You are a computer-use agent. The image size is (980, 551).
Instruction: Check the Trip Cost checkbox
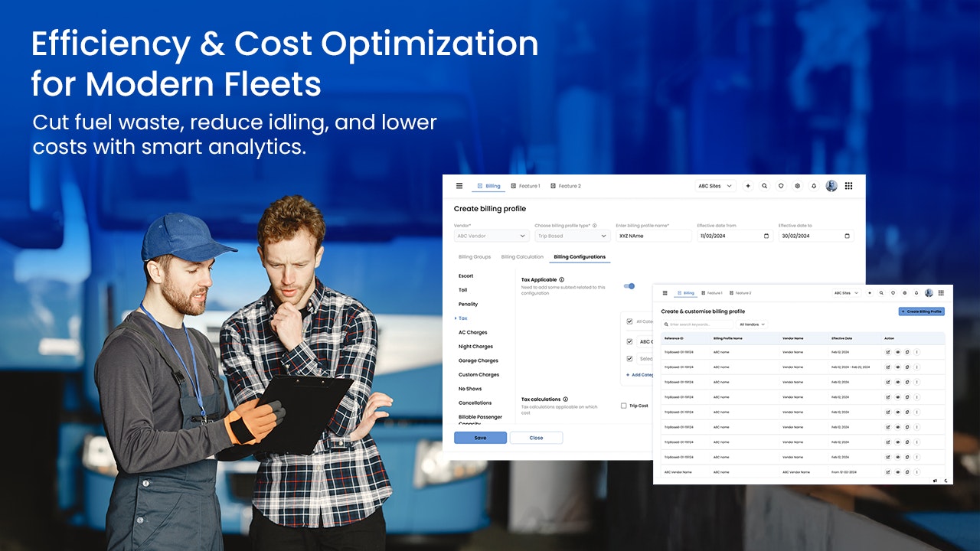coord(624,406)
